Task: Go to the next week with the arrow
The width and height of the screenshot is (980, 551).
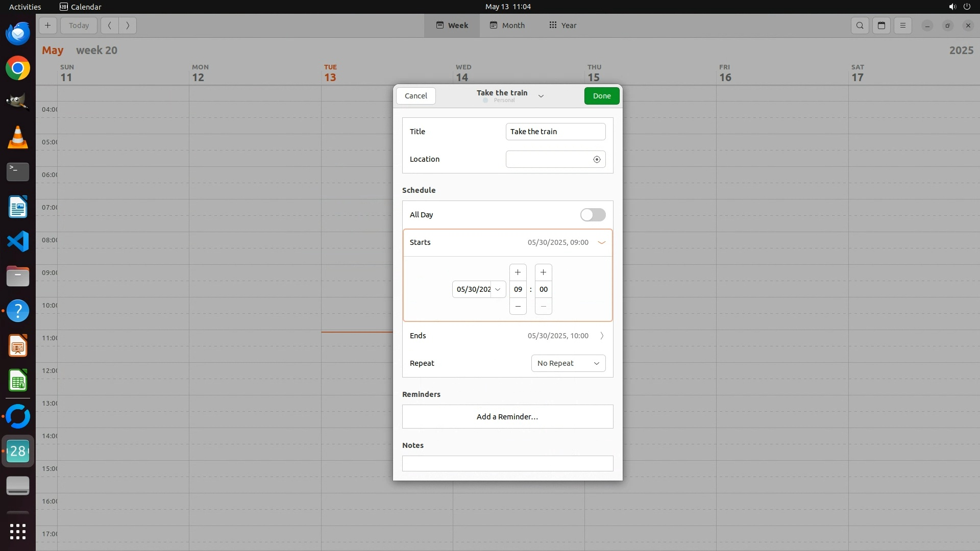Action: coord(128,26)
